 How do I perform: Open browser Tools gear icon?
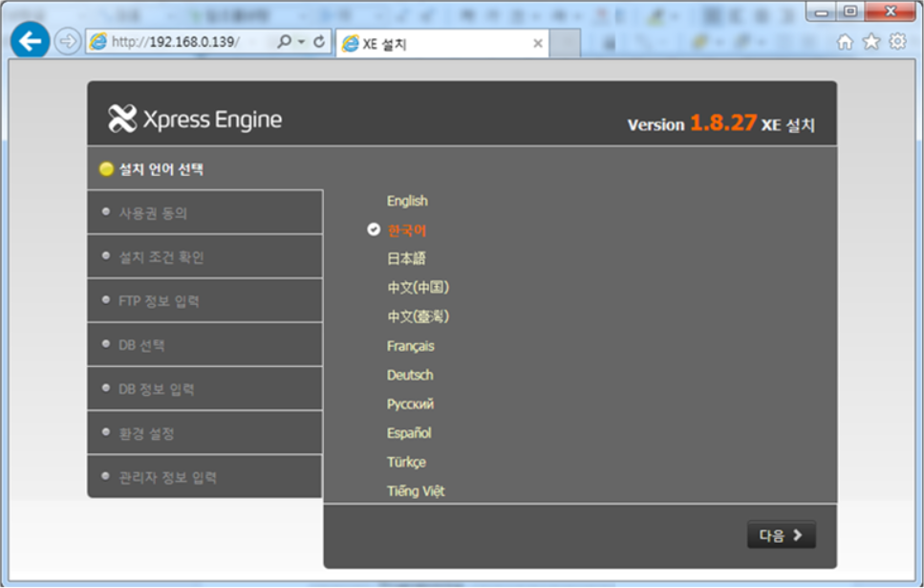(x=897, y=41)
